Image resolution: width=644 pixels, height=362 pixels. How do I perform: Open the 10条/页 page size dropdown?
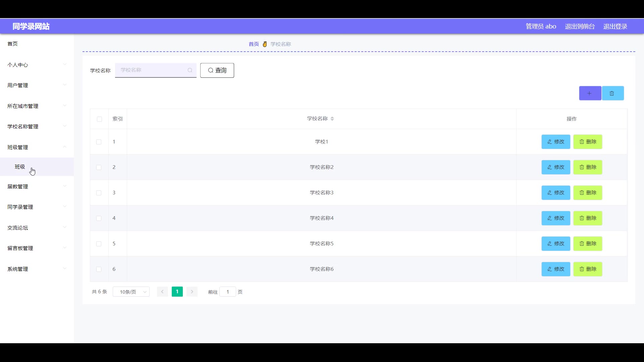click(x=131, y=292)
